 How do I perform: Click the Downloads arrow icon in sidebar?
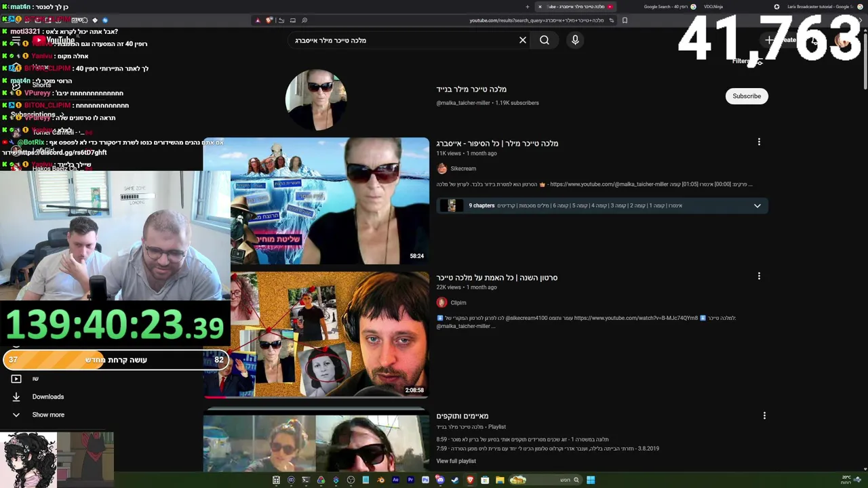[16, 396]
